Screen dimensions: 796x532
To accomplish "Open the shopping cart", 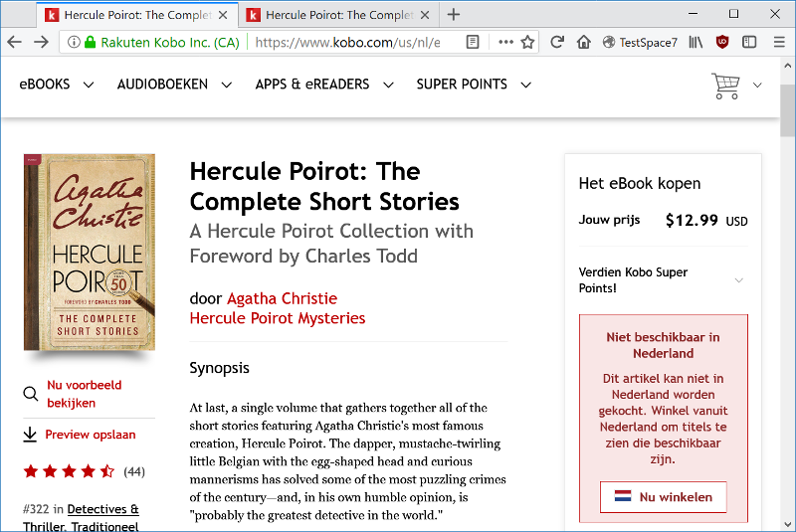I will tap(726, 86).
